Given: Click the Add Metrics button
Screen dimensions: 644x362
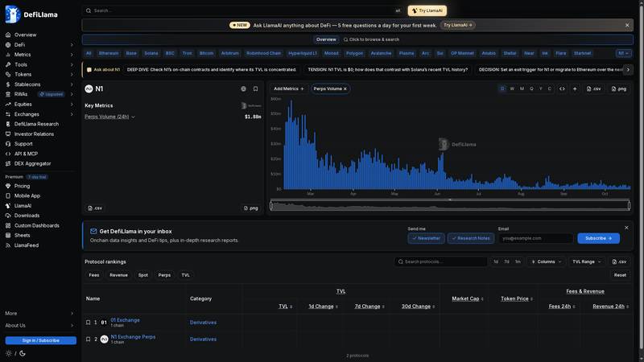Looking at the screenshot, I should pos(289,88).
